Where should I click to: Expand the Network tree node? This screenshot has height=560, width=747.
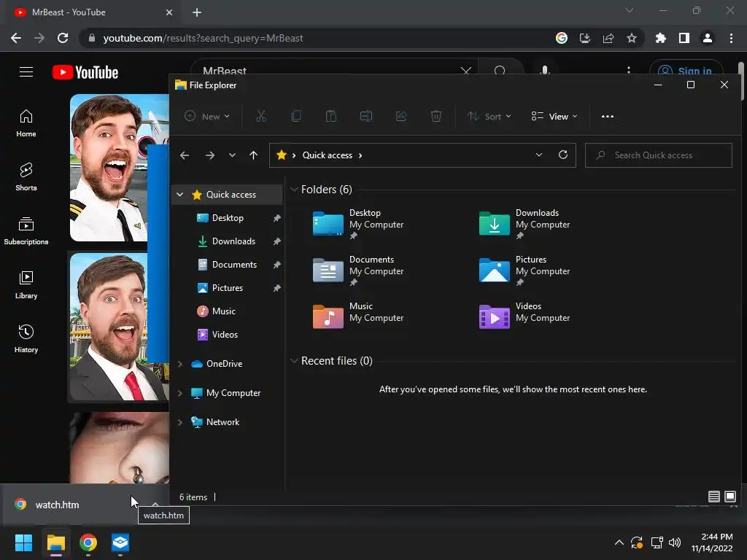click(x=180, y=422)
